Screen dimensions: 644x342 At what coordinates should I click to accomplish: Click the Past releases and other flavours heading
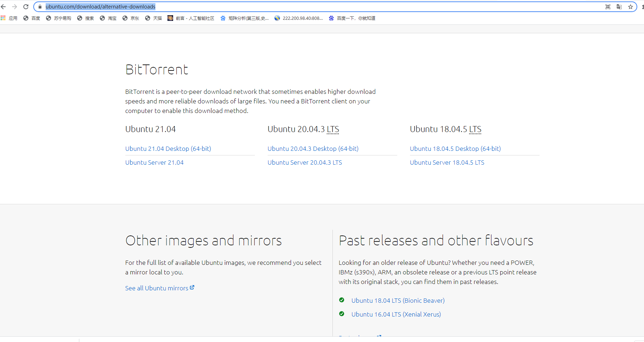pyautogui.click(x=436, y=241)
